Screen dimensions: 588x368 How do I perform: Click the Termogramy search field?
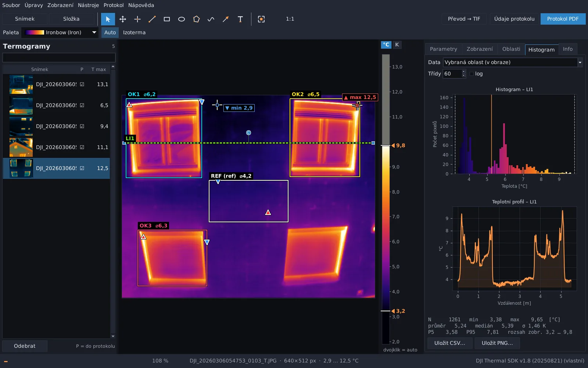click(x=59, y=58)
